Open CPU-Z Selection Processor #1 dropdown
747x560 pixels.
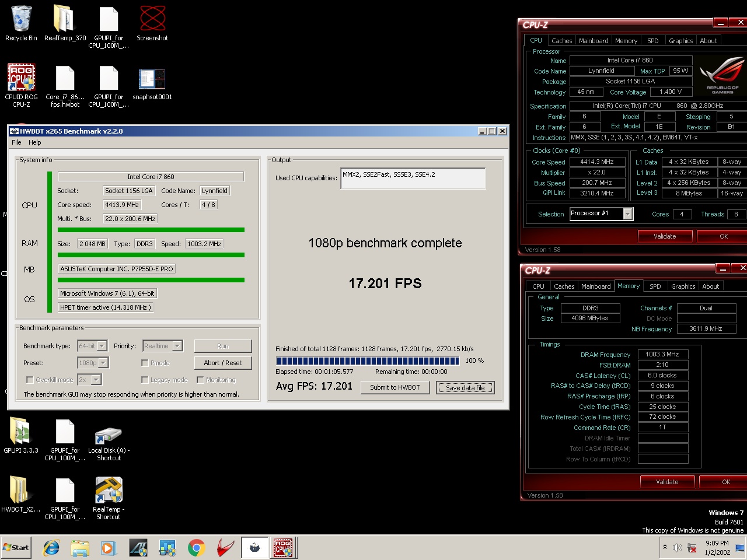pos(601,214)
